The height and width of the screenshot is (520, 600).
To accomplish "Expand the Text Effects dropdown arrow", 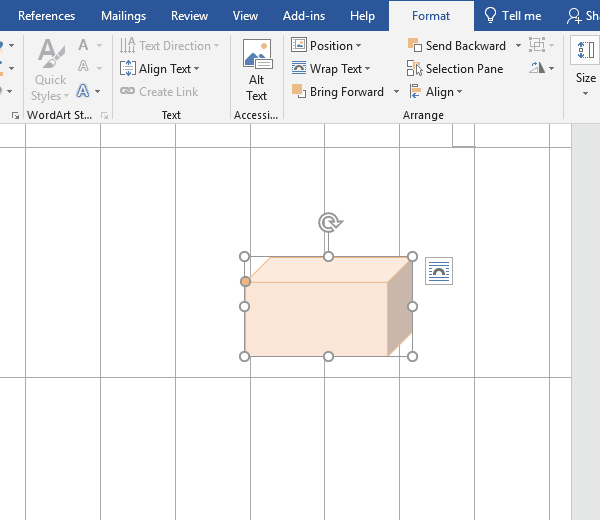I will click(98, 91).
